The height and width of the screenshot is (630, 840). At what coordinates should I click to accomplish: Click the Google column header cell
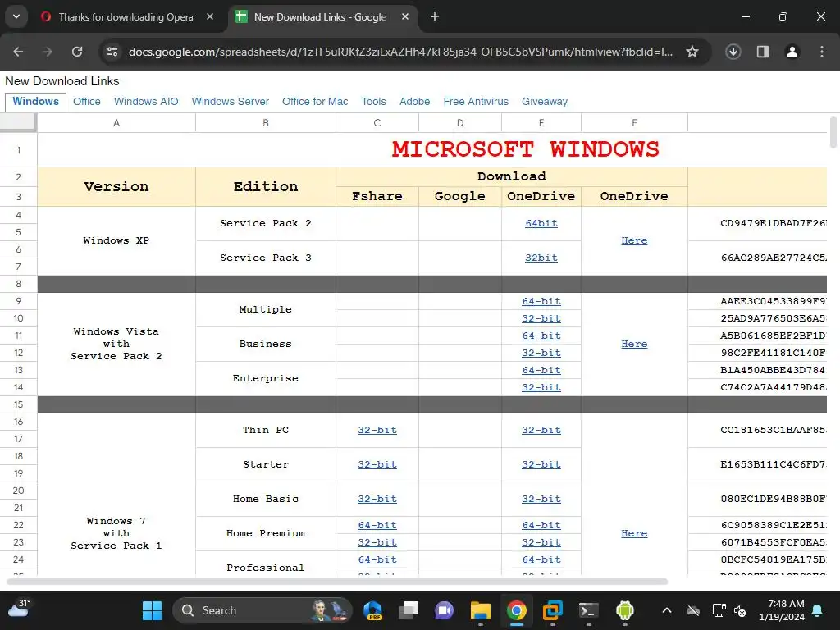coord(459,196)
